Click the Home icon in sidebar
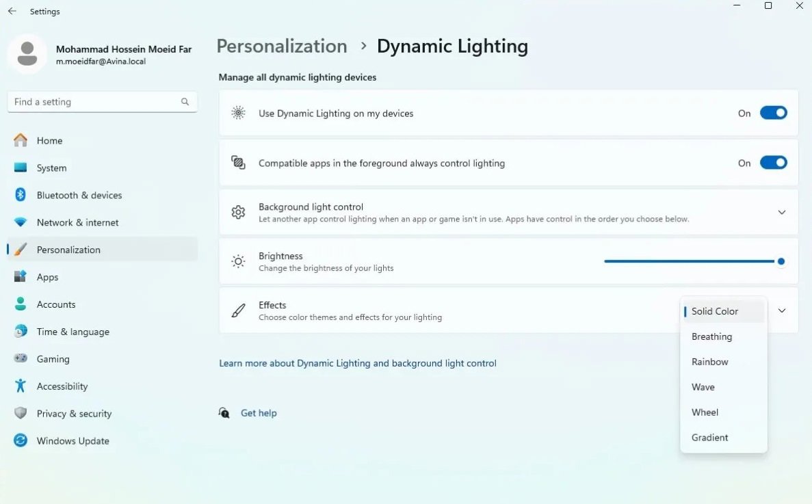 tap(21, 140)
